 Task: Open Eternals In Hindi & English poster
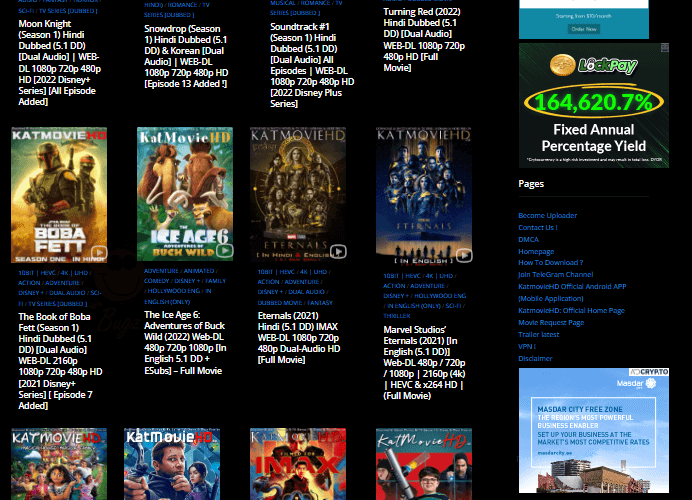pyautogui.click(x=298, y=195)
